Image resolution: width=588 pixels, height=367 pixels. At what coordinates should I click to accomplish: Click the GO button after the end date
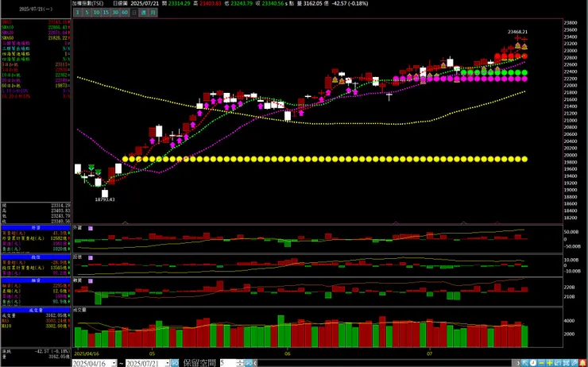[x=175, y=363]
